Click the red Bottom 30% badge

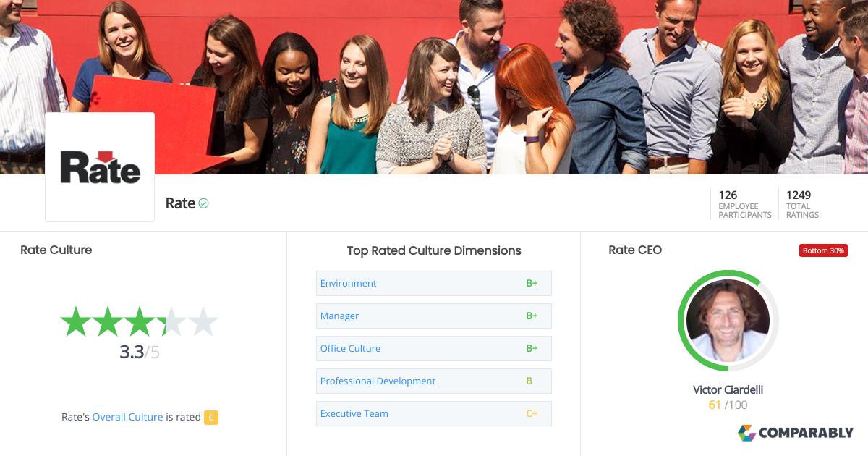(823, 250)
